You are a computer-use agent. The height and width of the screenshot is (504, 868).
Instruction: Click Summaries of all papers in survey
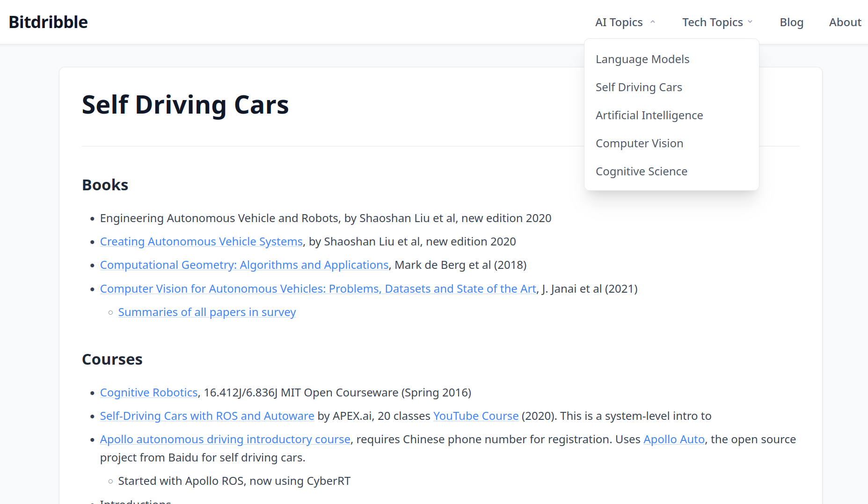click(207, 312)
